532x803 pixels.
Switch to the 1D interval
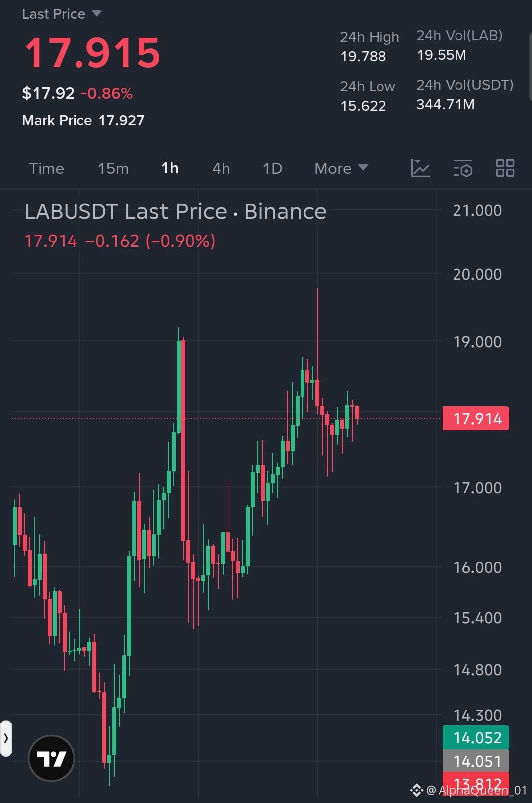point(272,168)
